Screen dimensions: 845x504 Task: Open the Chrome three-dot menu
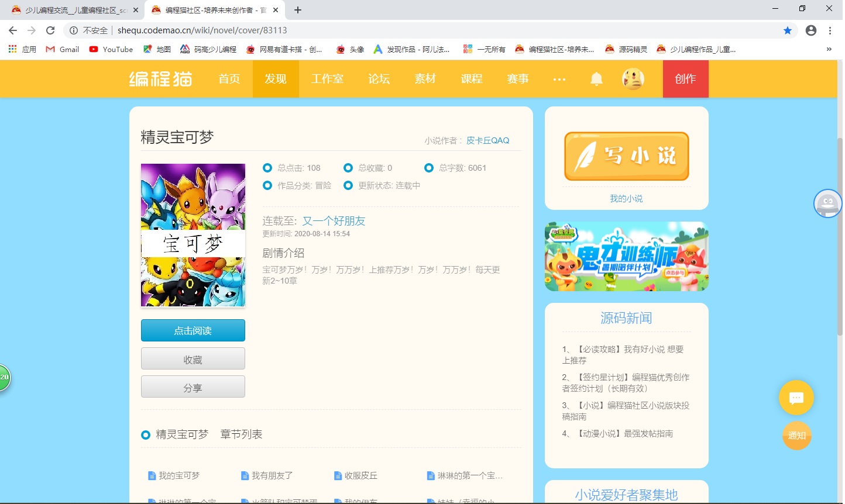(x=830, y=30)
